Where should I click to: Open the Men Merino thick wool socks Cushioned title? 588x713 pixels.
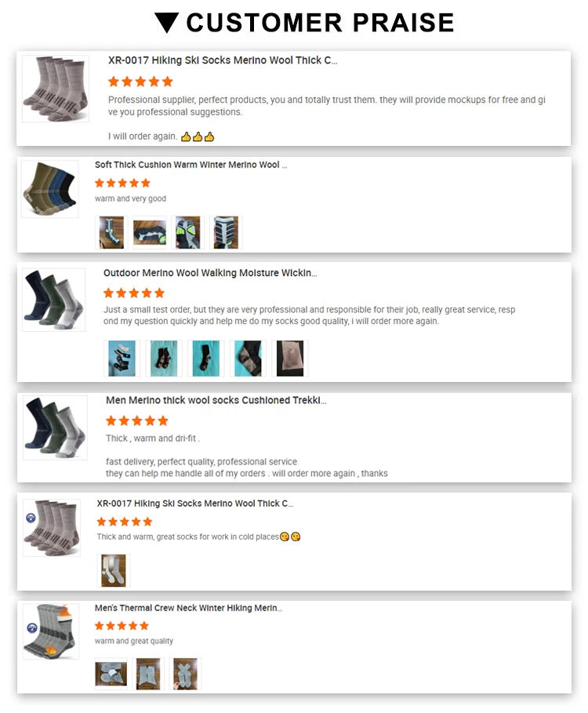point(216,400)
